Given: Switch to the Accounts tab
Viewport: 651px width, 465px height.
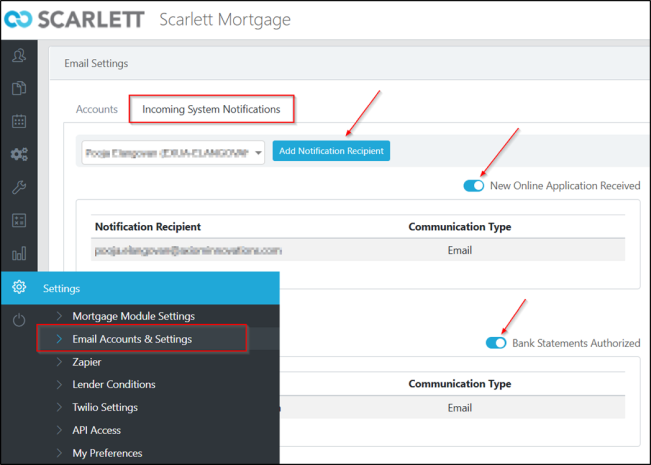Looking at the screenshot, I should coord(97,109).
